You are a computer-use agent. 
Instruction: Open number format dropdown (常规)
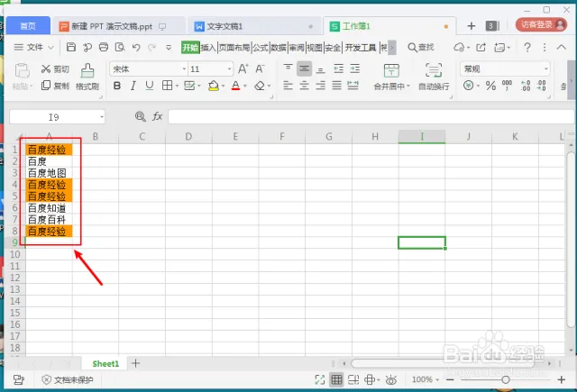[x=546, y=69]
